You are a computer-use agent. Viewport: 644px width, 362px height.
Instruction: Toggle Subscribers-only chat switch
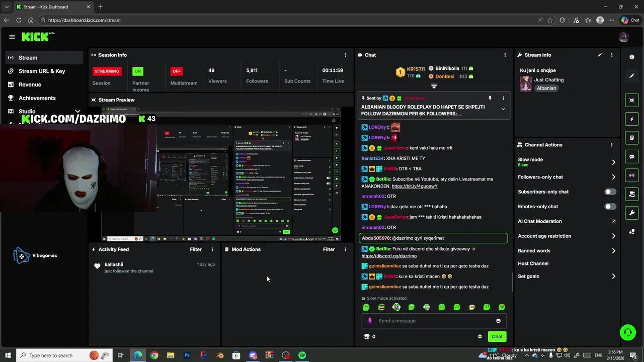coord(610,192)
